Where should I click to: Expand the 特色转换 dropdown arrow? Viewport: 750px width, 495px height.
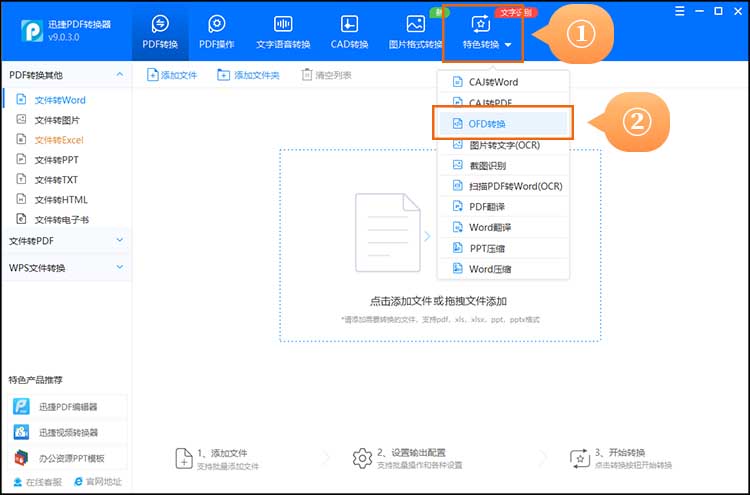pos(508,45)
